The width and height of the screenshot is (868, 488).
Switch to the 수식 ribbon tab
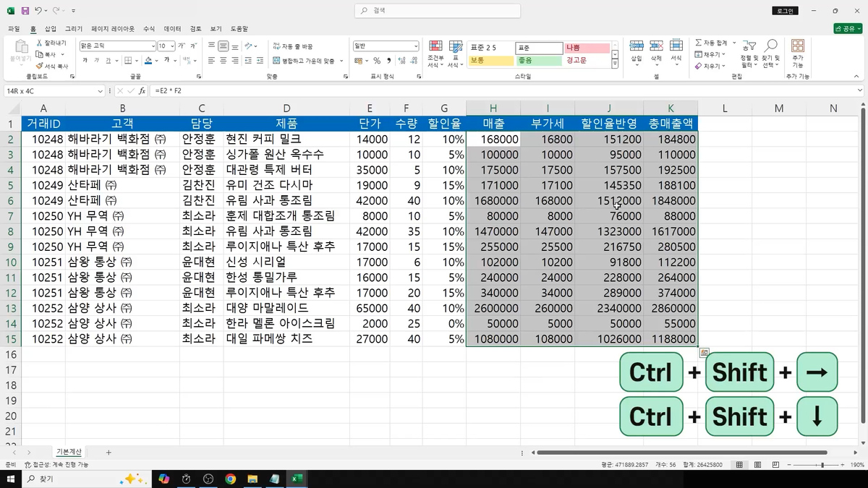(x=149, y=28)
